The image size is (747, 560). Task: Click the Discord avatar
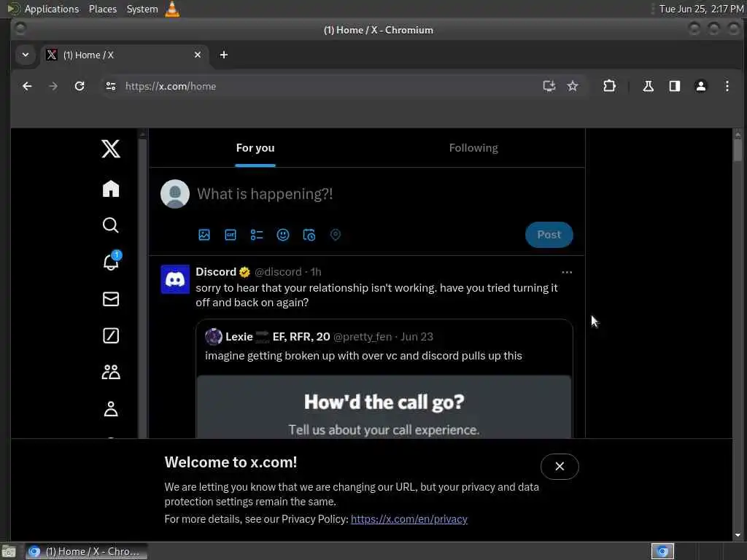pos(175,279)
